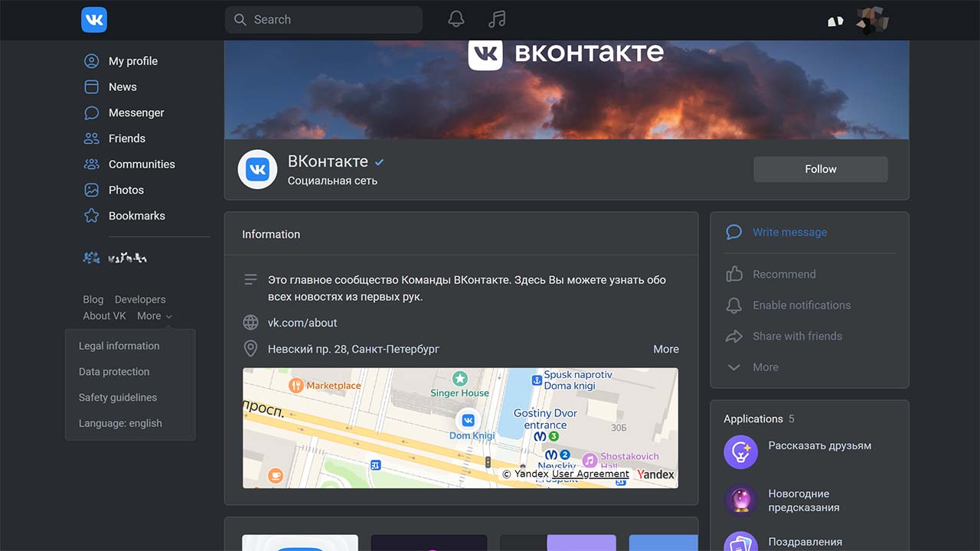Click the Bookmarks star icon
The height and width of the screenshot is (551, 980).
pos(91,216)
